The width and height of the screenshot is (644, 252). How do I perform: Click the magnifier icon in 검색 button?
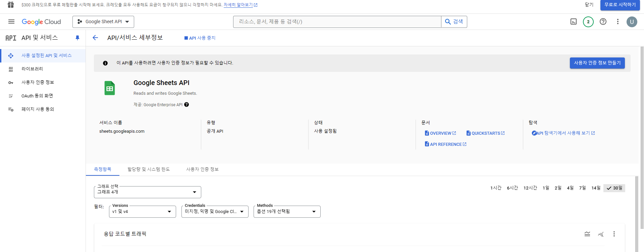tap(448, 22)
